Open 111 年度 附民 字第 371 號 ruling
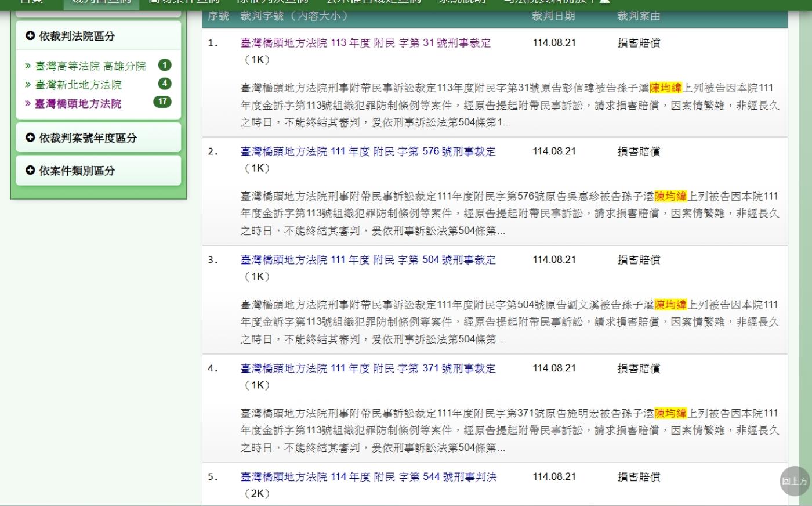Viewport: 812px width, 506px height. pyautogui.click(x=368, y=368)
